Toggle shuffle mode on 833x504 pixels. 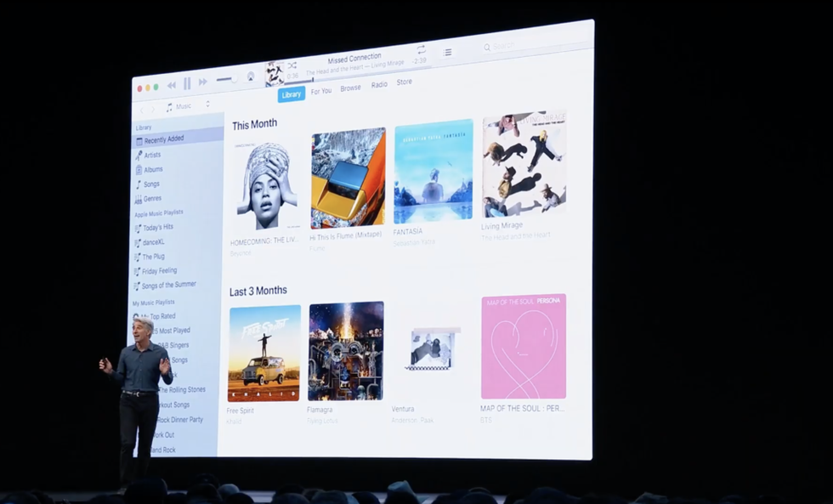point(292,65)
